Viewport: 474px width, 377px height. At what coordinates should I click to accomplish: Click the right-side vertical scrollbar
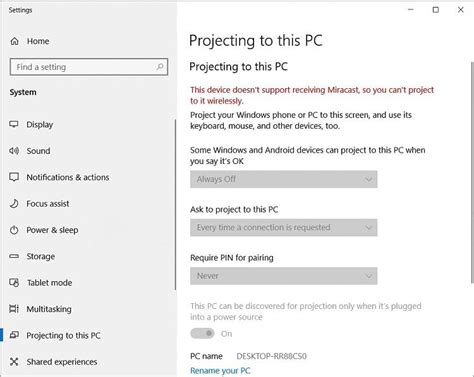coord(472,173)
